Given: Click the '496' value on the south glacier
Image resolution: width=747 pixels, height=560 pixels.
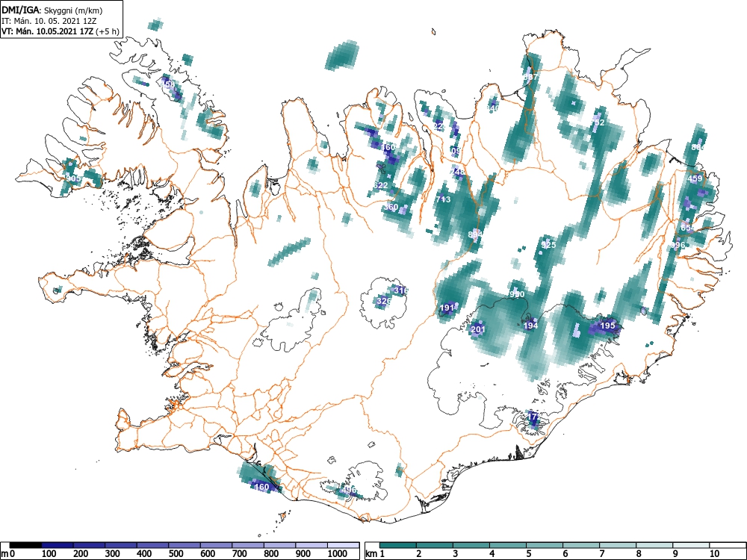Looking at the screenshot, I should (x=349, y=490).
